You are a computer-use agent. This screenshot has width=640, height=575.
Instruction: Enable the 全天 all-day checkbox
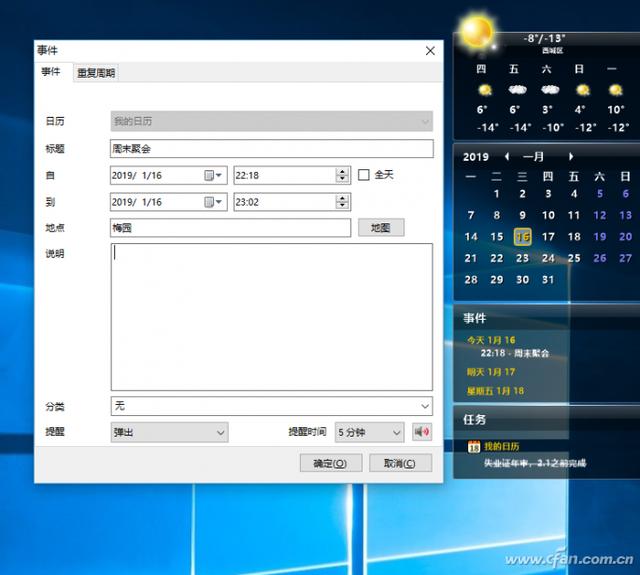click(x=364, y=175)
